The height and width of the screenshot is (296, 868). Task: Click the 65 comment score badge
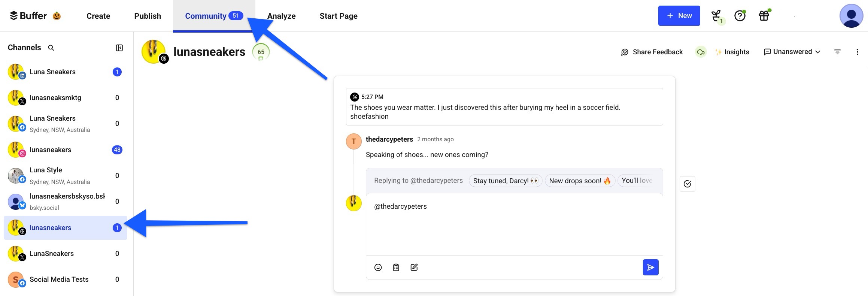tap(261, 52)
